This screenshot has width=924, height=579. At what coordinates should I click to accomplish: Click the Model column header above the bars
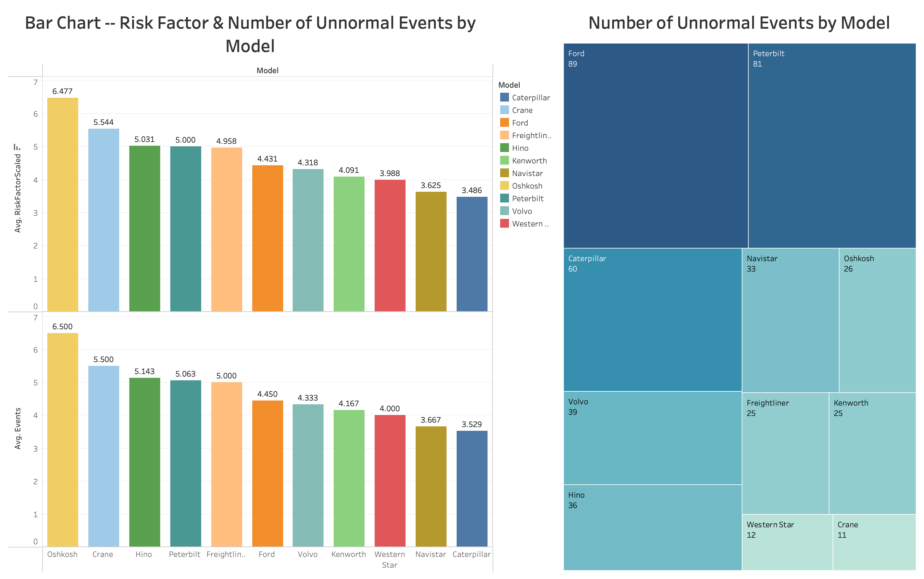267,70
